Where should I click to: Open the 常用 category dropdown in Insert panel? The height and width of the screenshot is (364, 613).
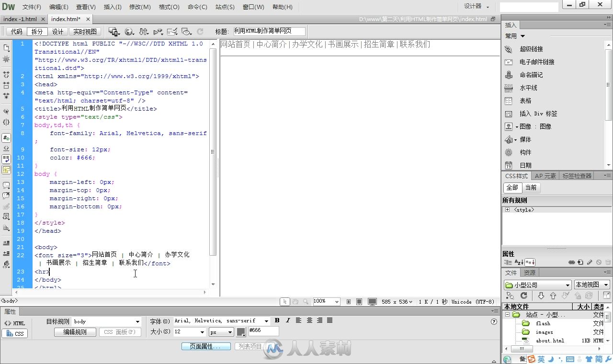tap(515, 36)
